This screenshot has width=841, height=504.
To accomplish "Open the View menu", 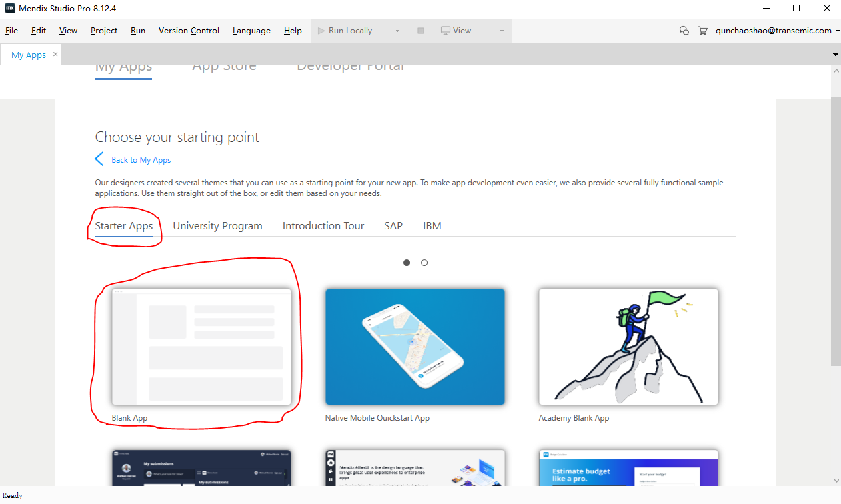I will click(x=68, y=31).
